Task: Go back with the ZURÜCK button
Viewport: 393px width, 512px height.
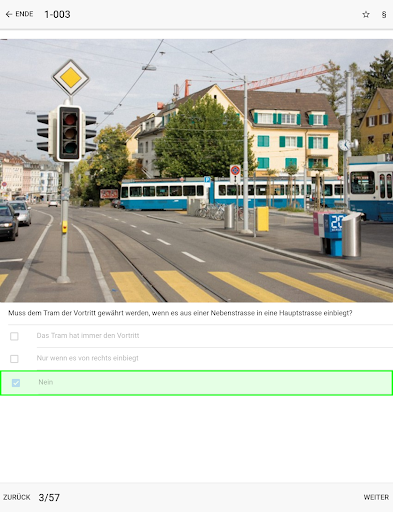Action: tap(17, 497)
